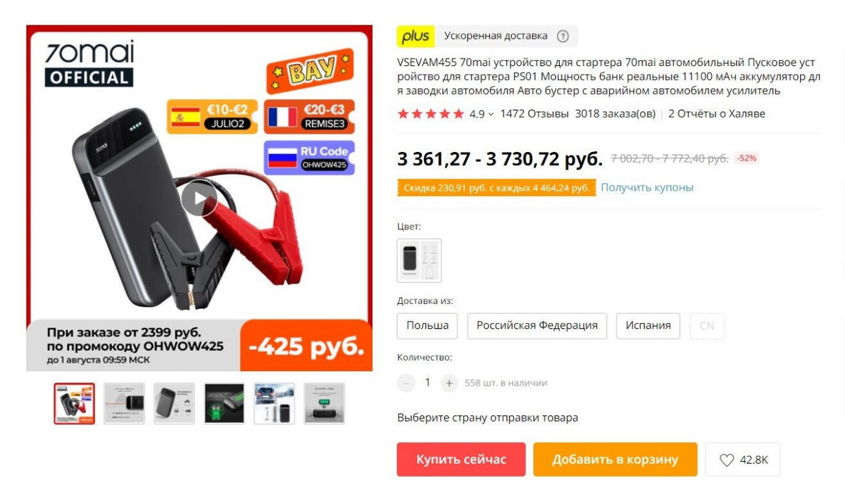
Task: Open the 1472 Отзывы reviews tab
Action: pyautogui.click(x=534, y=114)
